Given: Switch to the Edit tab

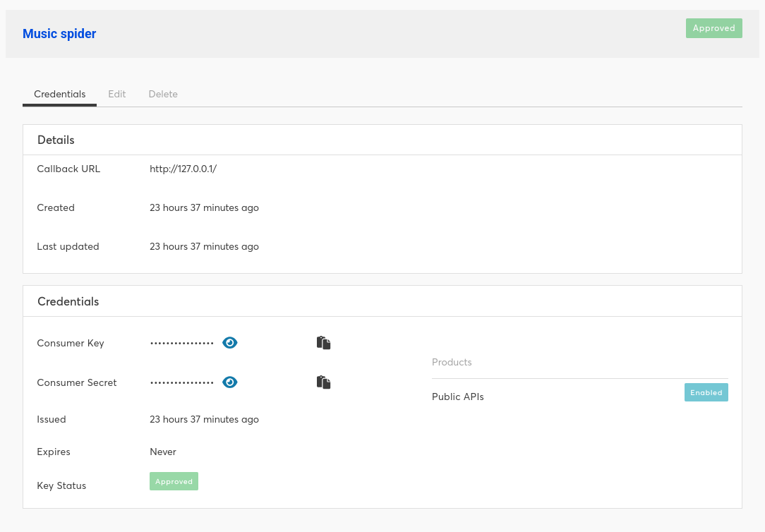Looking at the screenshot, I should (117, 94).
